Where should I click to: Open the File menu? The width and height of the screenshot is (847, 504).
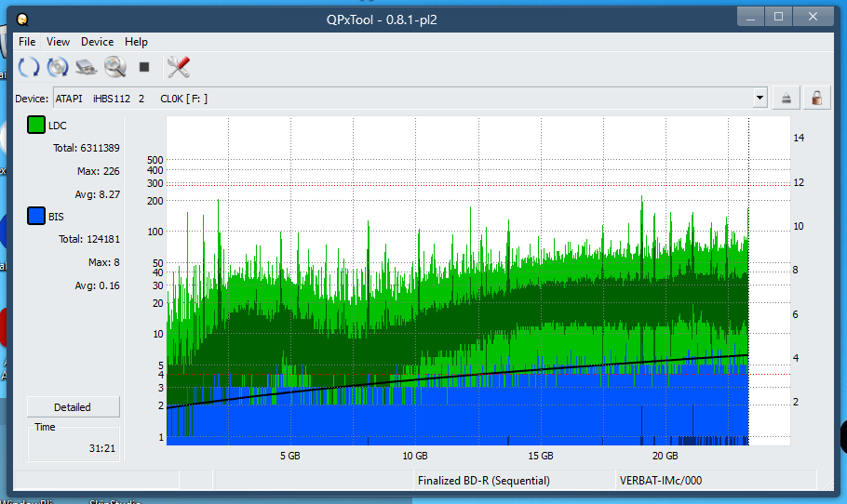coord(27,42)
